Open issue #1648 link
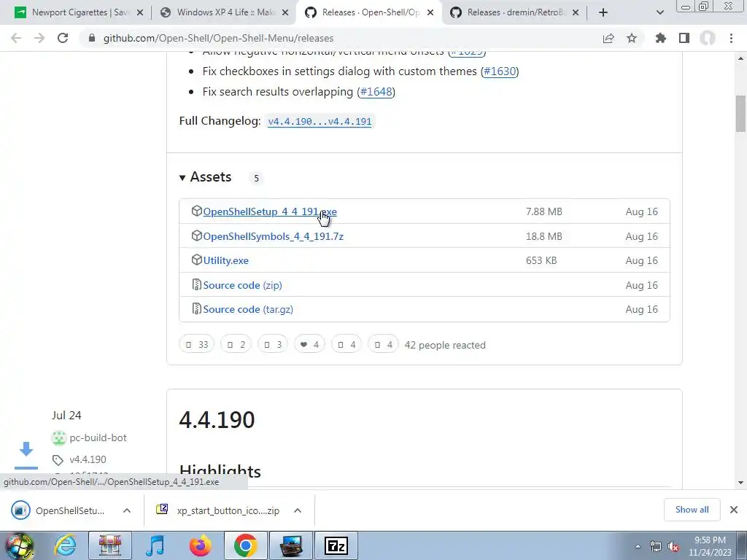 click(x=376, y=91)
